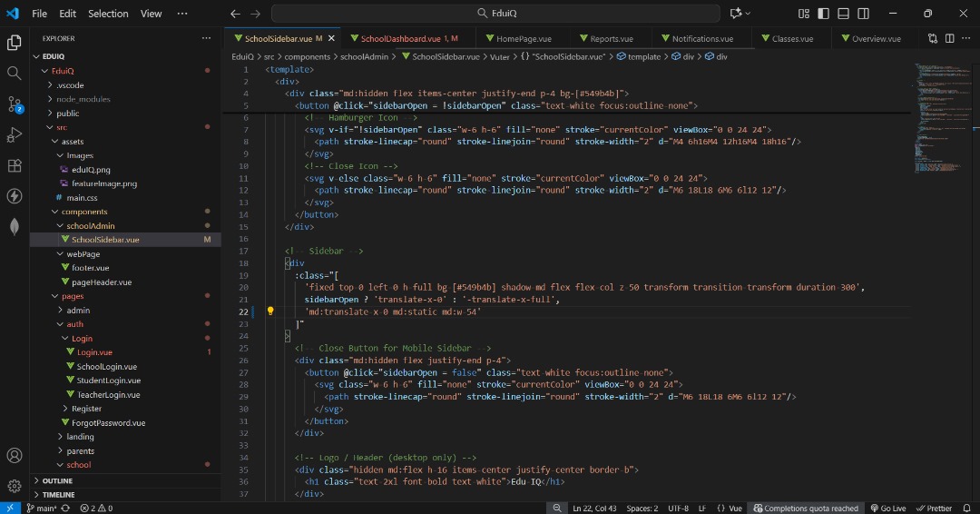Click Prettier in status bar
Screen dimensions: 980x514
[x=935, y=508]
